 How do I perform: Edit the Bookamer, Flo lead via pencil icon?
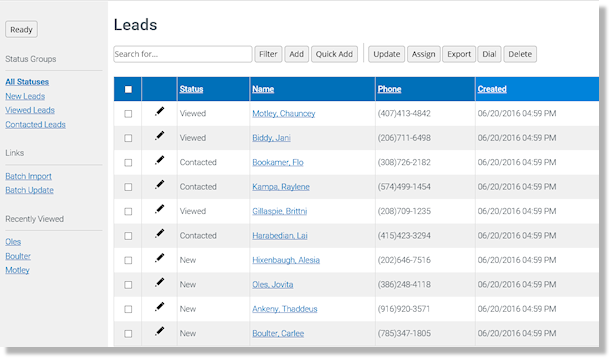159,161
